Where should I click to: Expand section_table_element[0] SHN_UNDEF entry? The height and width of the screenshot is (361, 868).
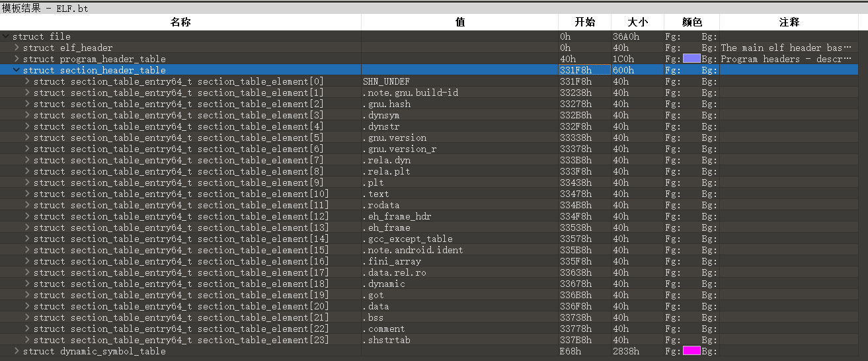[x=27, y=82]
